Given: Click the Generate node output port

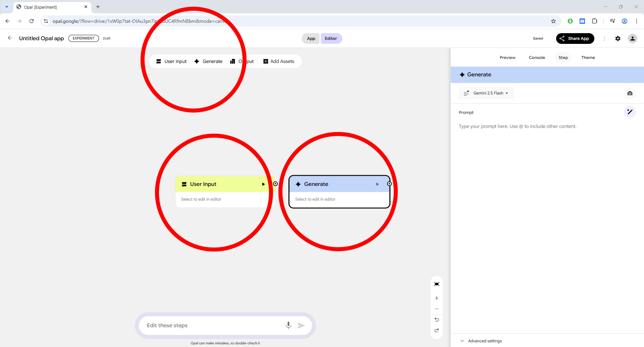Looking at the screenshot, I should pyautogui.click(x=389, y=184).
